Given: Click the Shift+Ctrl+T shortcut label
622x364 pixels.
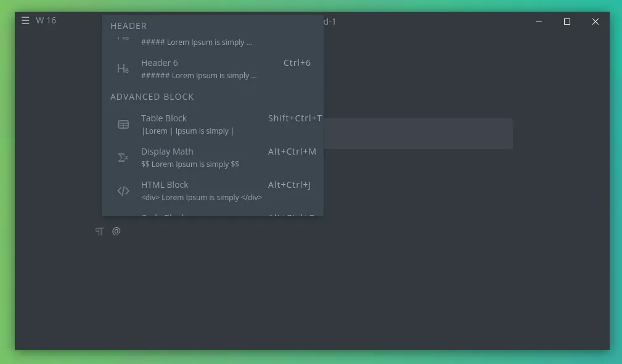Looking at the screenshot, I should [x=295, y=118].
